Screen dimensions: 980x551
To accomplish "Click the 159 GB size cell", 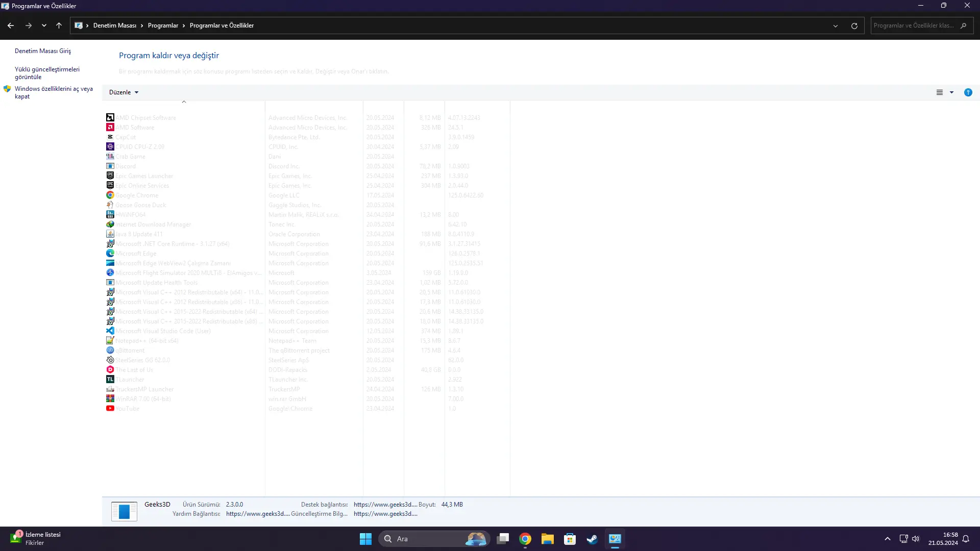I will pos(431,273).
